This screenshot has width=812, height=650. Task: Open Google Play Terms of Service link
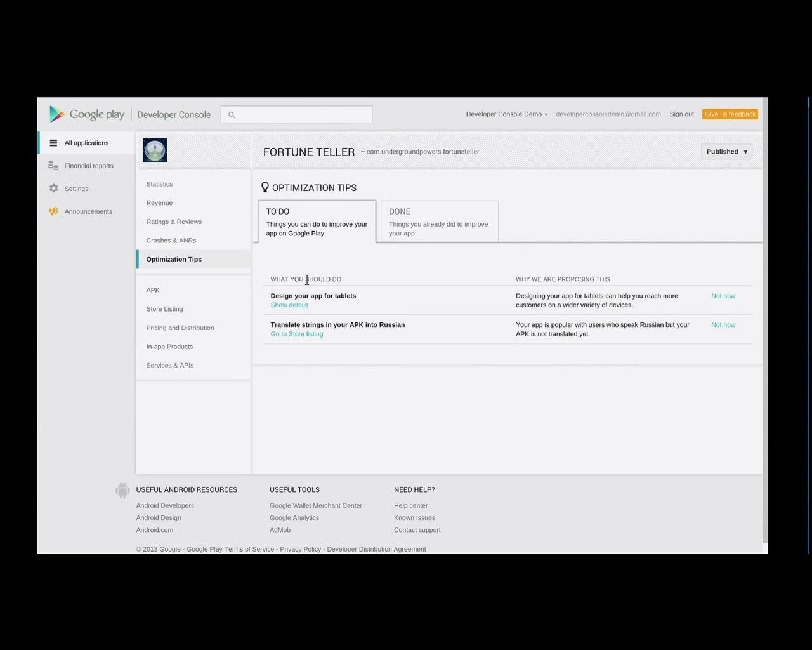pyautogui.click(x=230, y=549)
